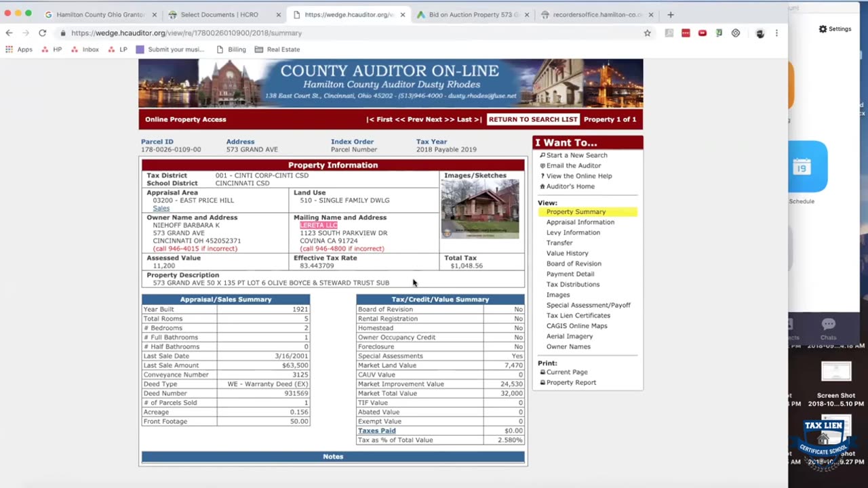Go to the First property result
This screenshot has width=868, height=488.
coord(381,119)
